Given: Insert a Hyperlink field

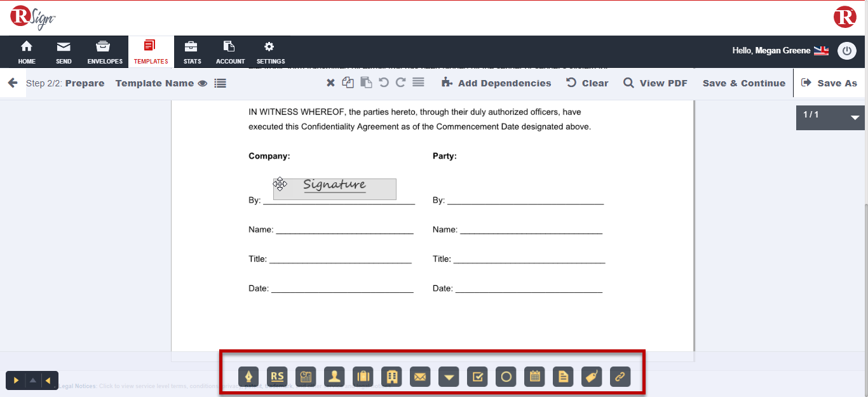Looking at the screenshot, I should pos(620,376).
